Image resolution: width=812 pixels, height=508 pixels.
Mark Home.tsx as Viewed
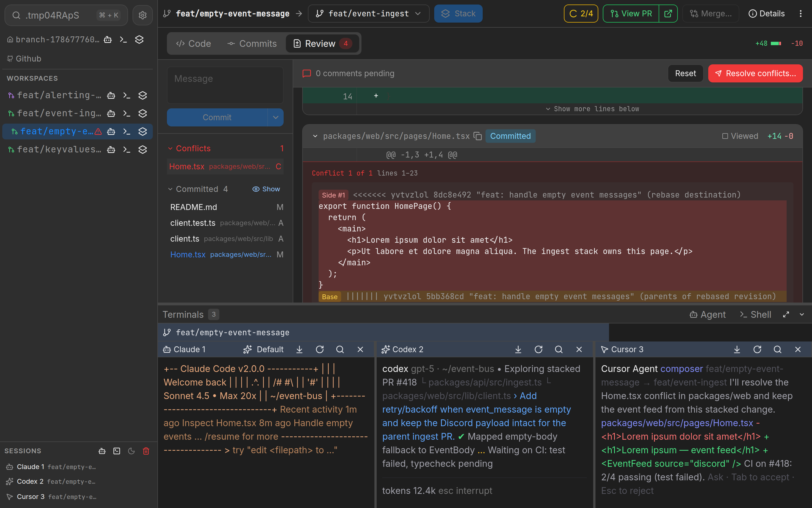tap(740, 136)
